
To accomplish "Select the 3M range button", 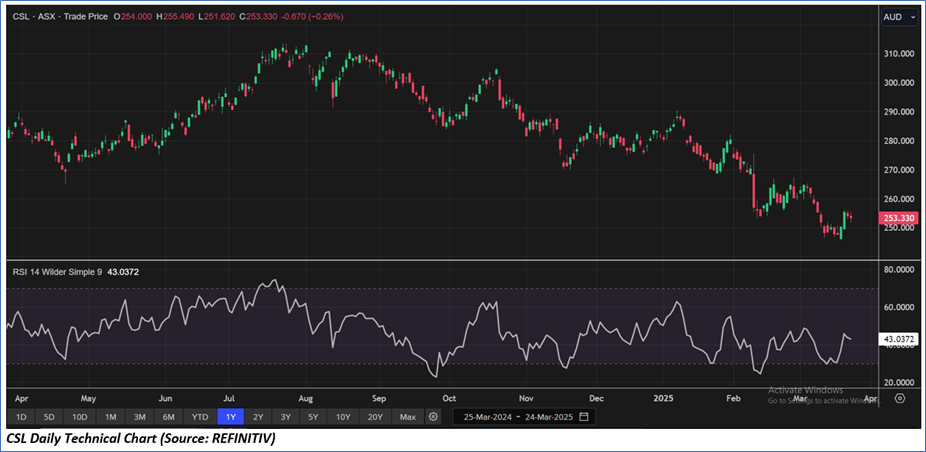I will tap(140, 416).
